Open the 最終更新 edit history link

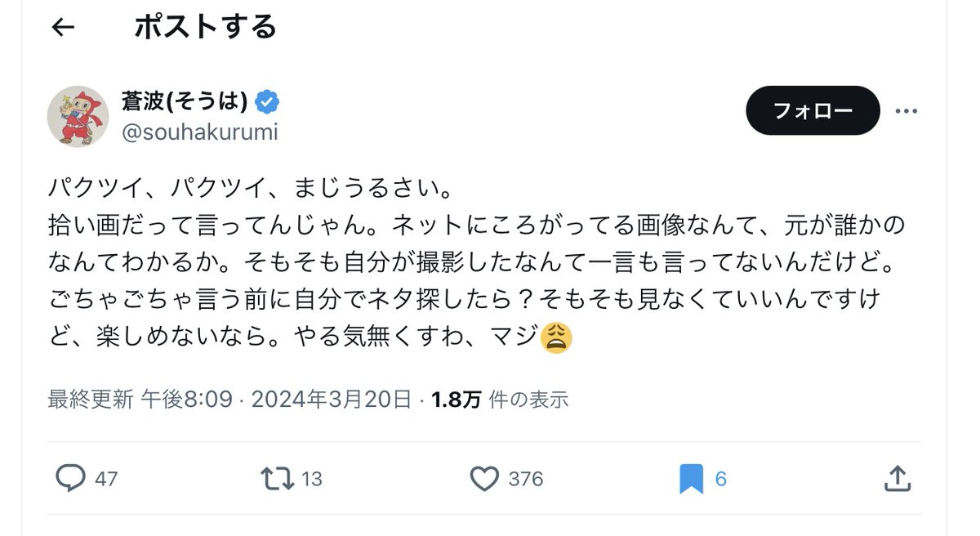[90, 400]
